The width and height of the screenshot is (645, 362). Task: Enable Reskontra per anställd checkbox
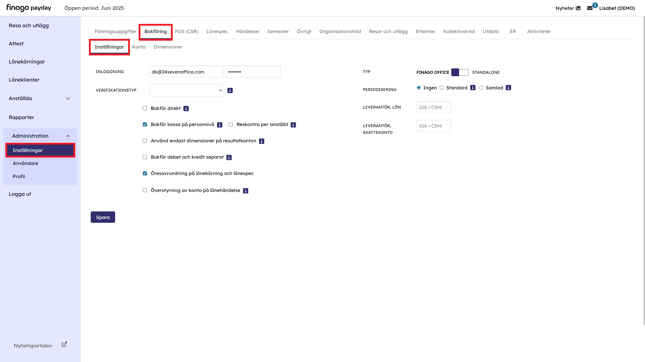pos(231,124)
